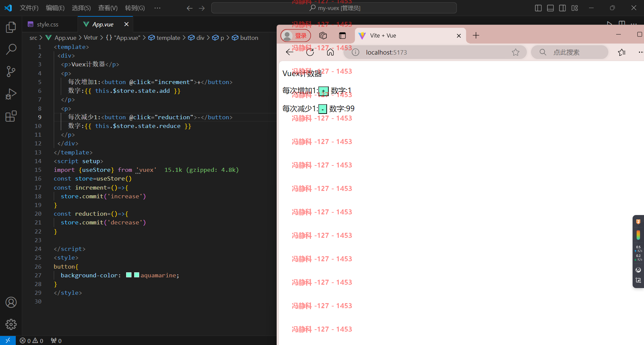The width and height of the screenshot is (644, 345).
Task: Click the 点此搜索 search box
Action: pos(570,52)
